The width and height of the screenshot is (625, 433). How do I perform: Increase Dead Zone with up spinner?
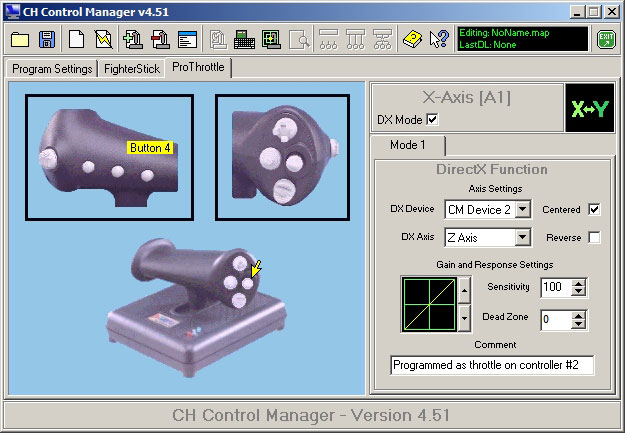[x=578, y=315]
